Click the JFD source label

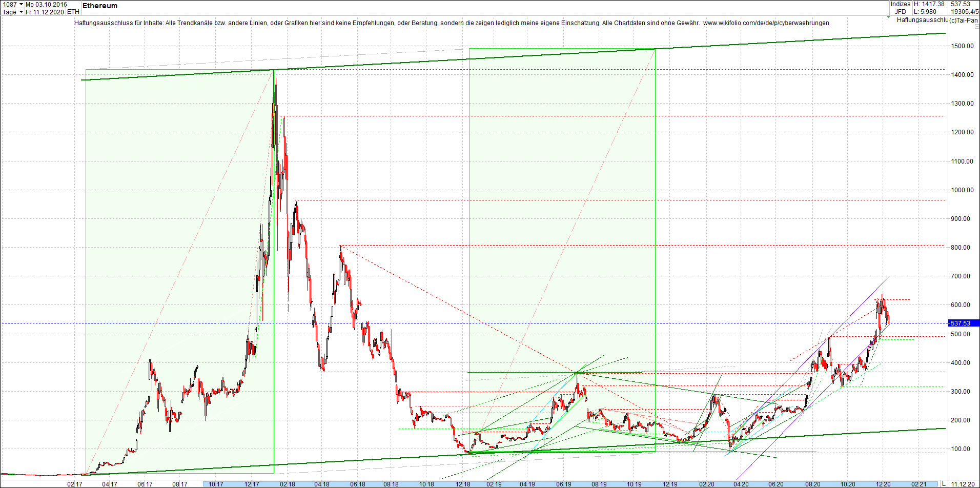point(901,12)
